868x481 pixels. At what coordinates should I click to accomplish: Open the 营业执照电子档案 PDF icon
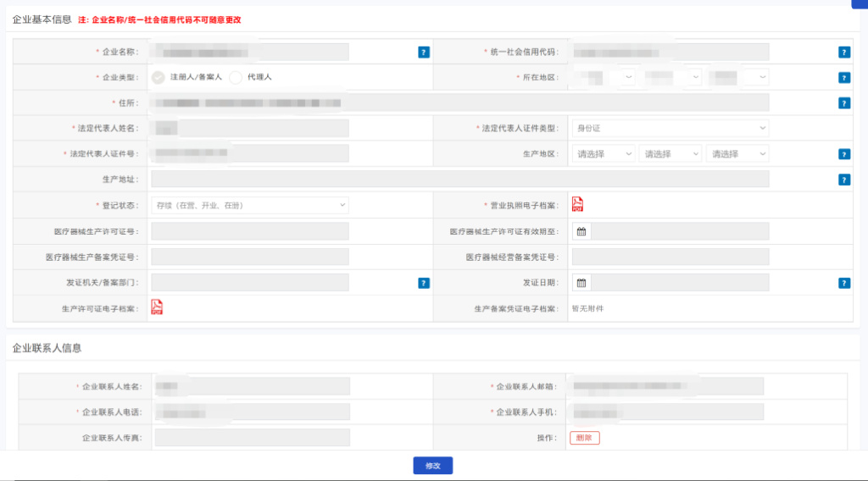(577, 204)
